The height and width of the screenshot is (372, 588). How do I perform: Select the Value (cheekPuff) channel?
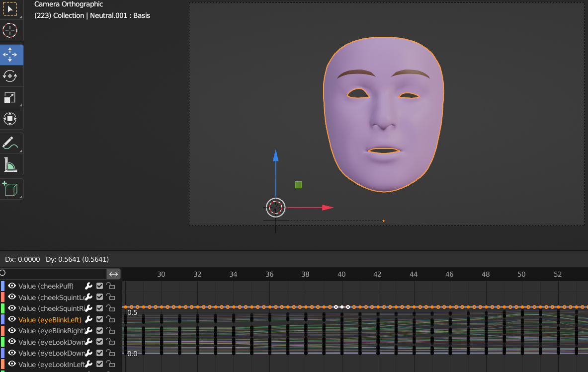[46, 286]
